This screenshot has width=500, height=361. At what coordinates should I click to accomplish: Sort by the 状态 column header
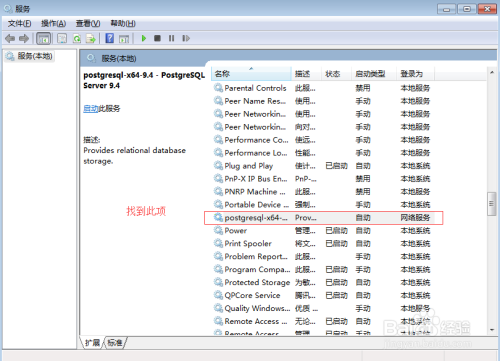[336, 74]
